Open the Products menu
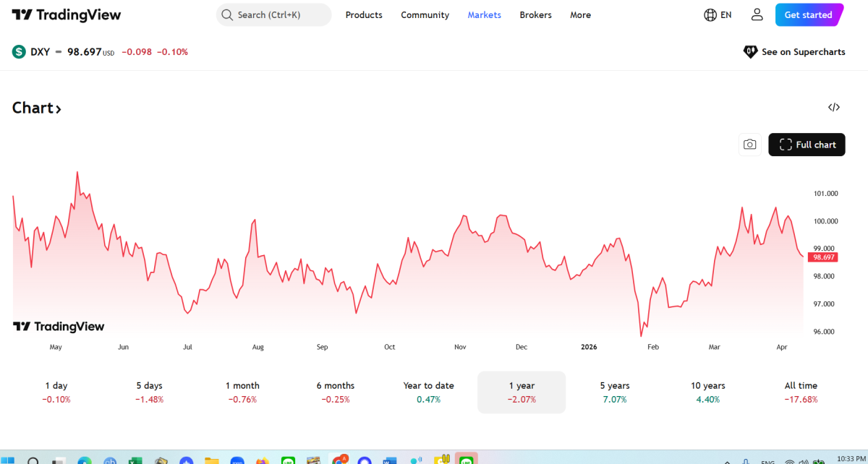This screenshot has width=868, height=464. [x=364, y=14]
